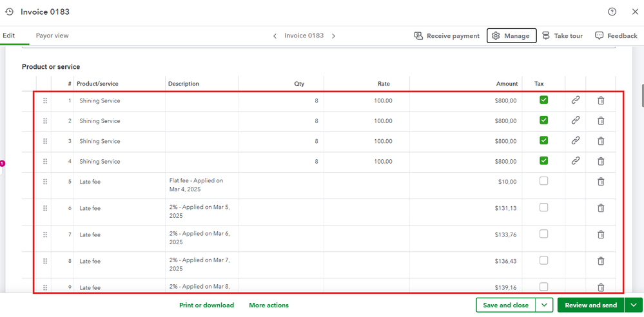This screenshot has height=317, width=644.
Task: Delete the Mar 4 flat late fee row
Action: (x=600, y=182)
